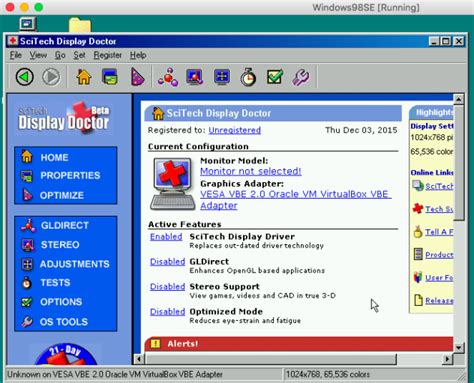Click the red Alerts! header
This screenshot has width=474, height=383.
click(x=299, y=344)
